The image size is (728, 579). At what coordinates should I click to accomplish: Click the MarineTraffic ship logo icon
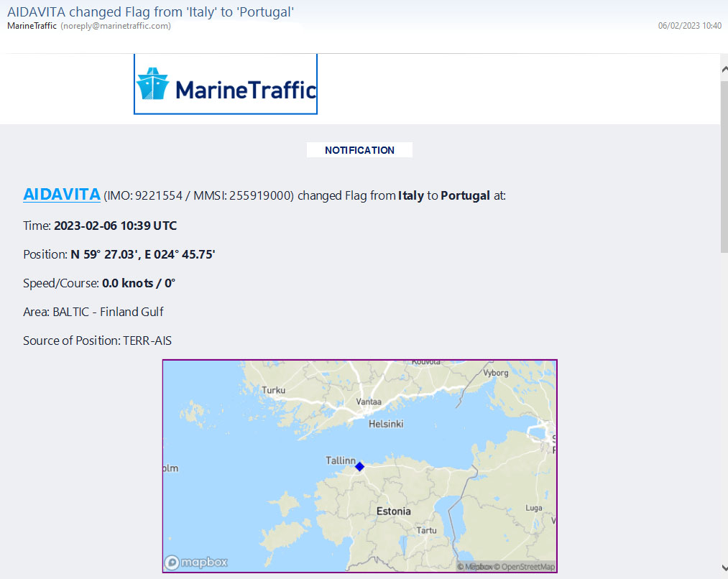tap(152, 85)
